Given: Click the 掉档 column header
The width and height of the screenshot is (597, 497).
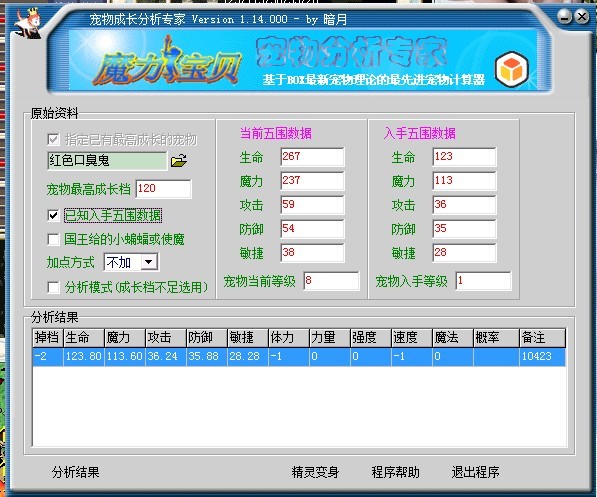Looking at the screenshot, I should coord(48,337).
